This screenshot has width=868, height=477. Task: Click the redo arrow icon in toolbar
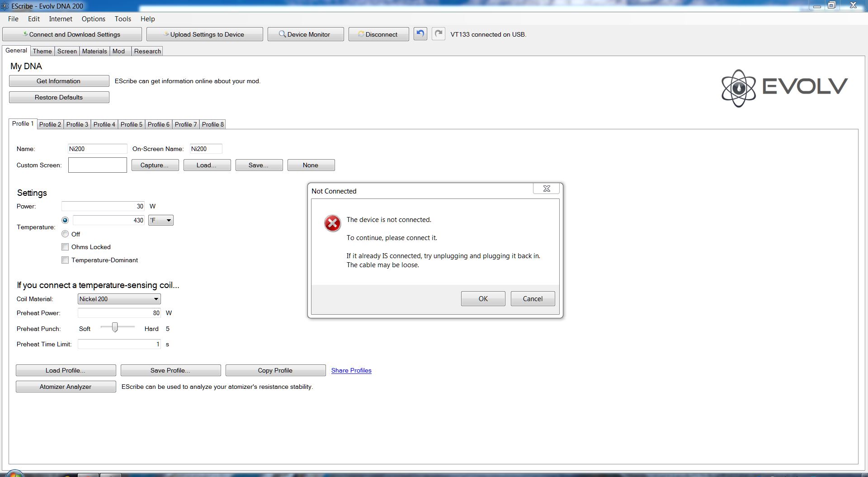[438, 34]
